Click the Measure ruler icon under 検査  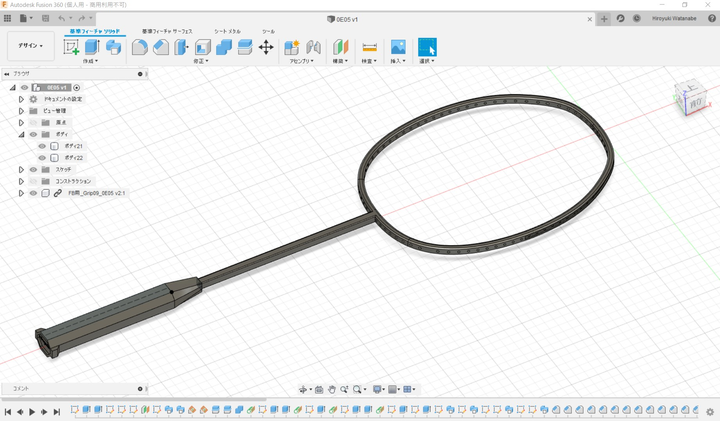pyautogui.click(x=369, y=47)
